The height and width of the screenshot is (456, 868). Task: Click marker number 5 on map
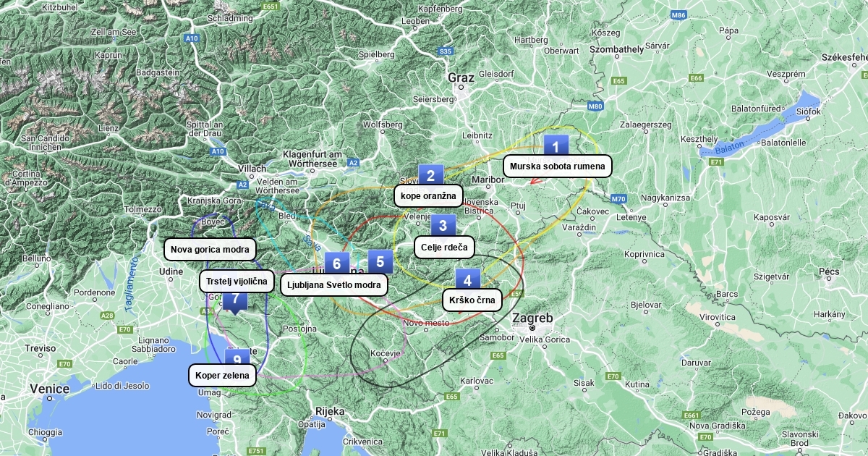click(380, 261)
